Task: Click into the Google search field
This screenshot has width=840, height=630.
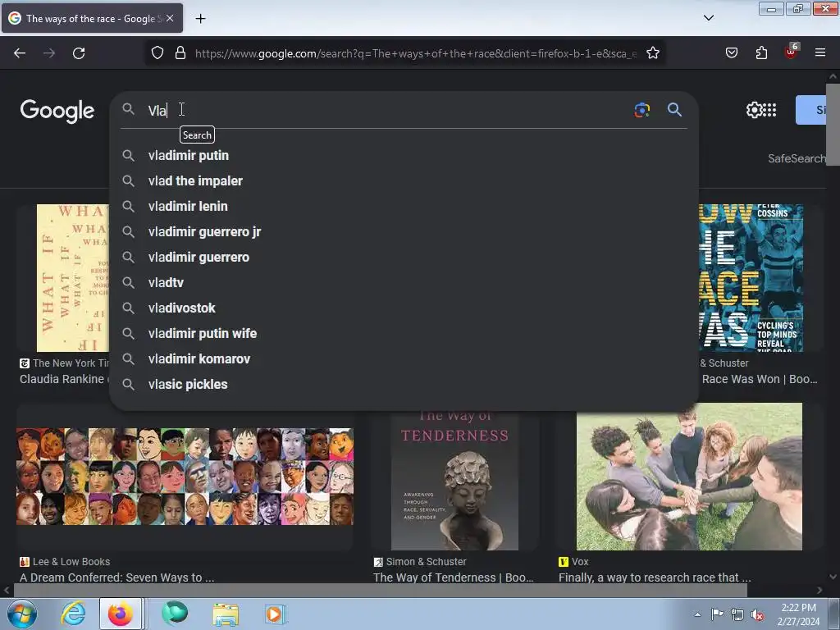Action: coord(386,111)
